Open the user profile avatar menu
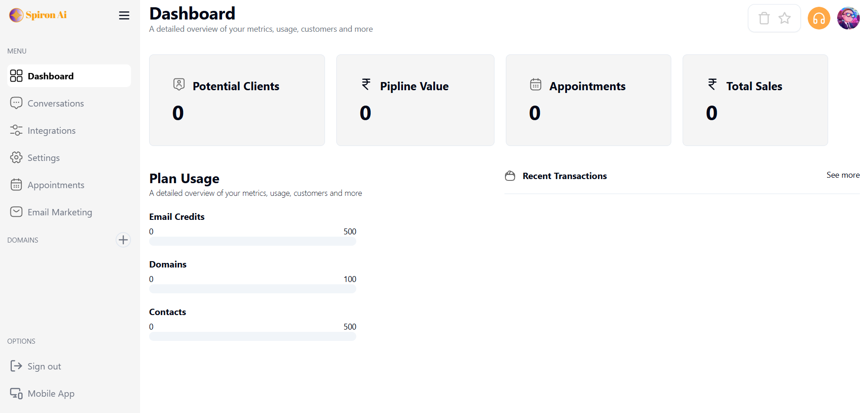Screen dimensions: 868x413 point(848,18)
